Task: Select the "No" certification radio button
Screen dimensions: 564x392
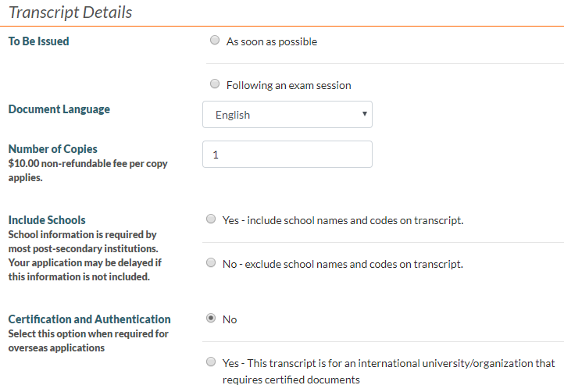Action: 211,319
